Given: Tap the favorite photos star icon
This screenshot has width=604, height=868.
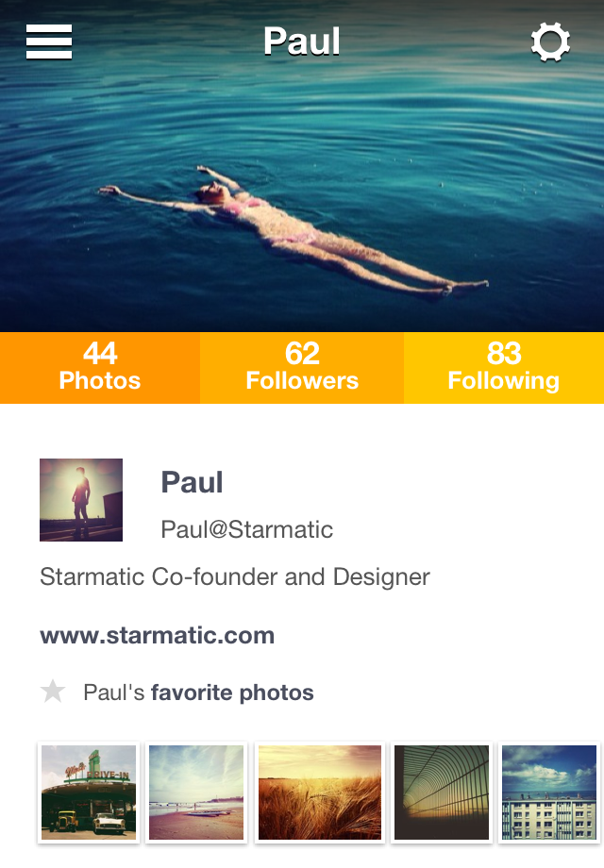Looking at the screenshot, I should pyautogui.click(x=53, y=692).
